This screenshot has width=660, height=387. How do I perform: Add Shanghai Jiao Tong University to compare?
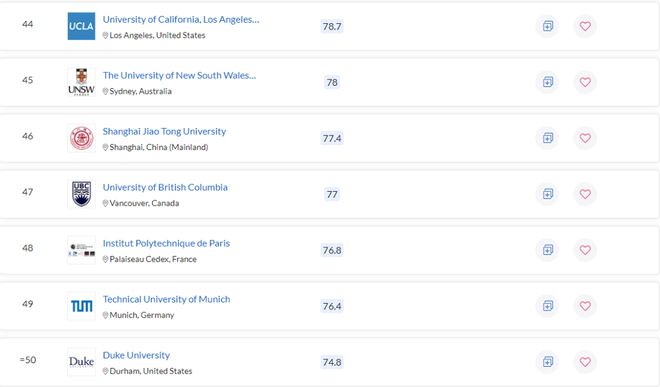(x=548, y=138)
